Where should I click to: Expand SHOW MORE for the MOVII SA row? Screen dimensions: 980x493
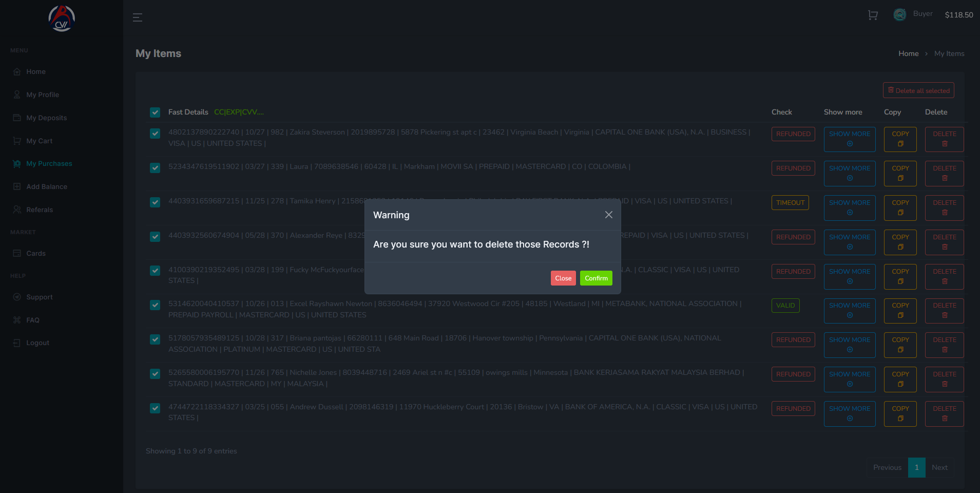click(850, 174)
